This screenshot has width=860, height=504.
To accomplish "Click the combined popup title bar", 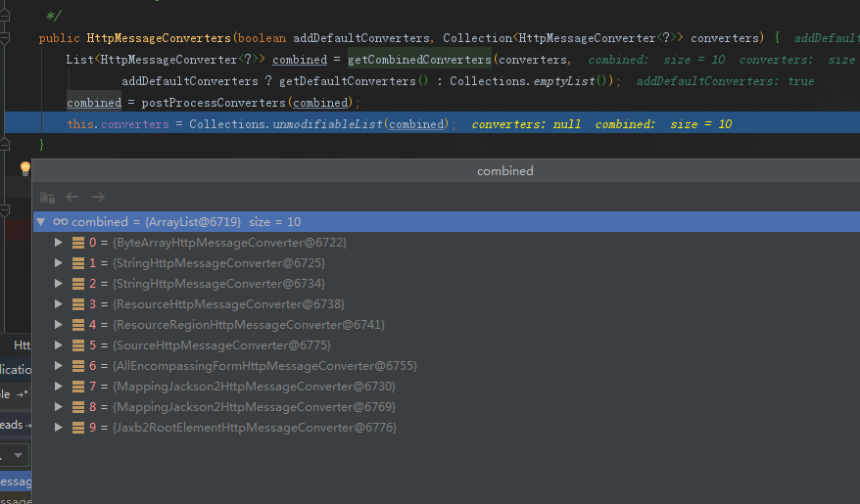I will point(446,171).
